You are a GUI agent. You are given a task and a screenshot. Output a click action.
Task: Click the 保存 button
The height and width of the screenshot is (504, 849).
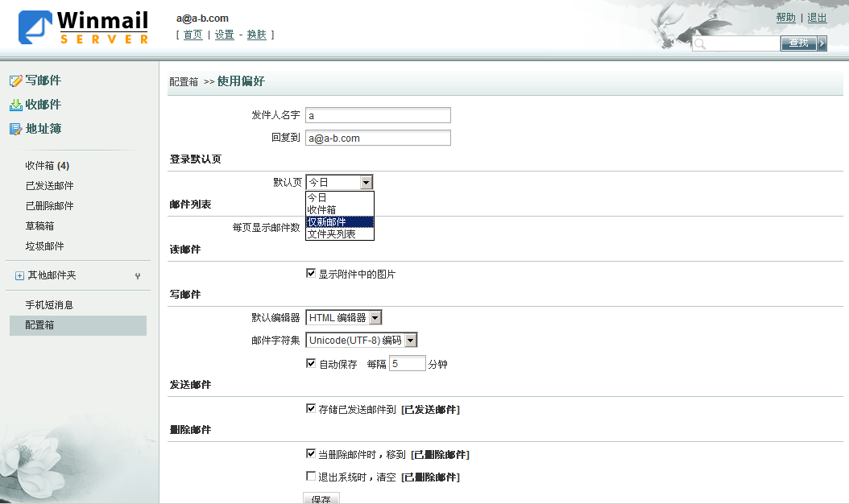[321, 498]
